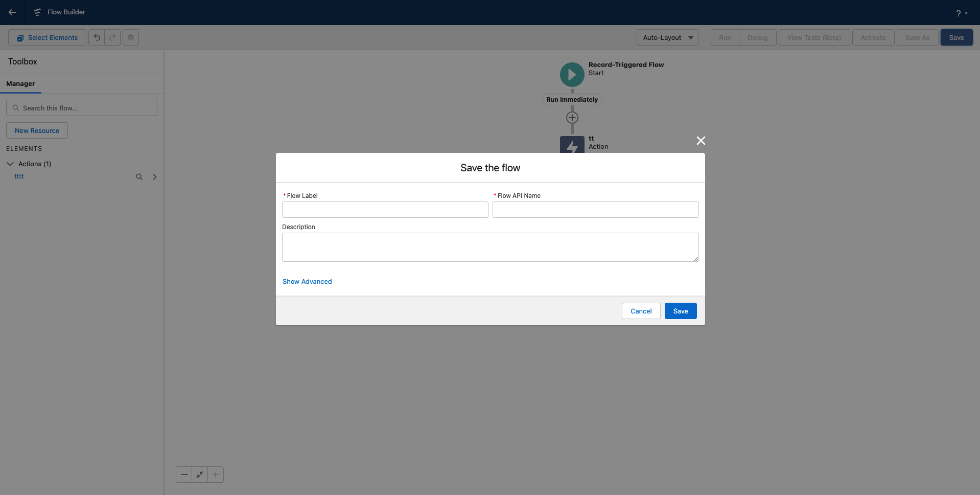Open the help menu in the top bar
Screen dimensions: 980x495
click(961, 12)
